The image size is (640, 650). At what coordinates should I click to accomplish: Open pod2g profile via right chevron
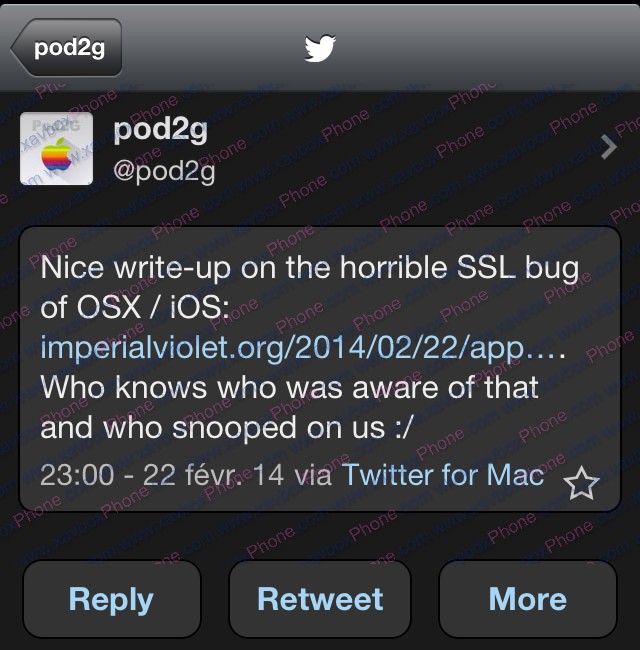pyautogui.click(x=609, y=147)
